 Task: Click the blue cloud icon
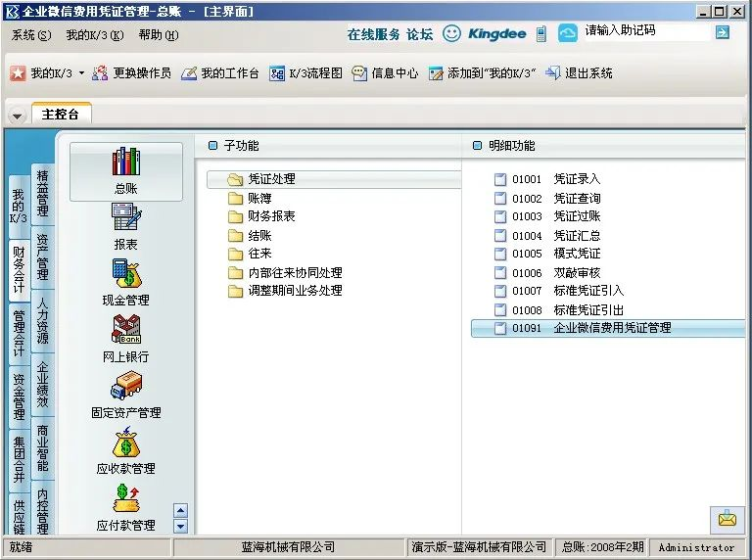point(567,33)
